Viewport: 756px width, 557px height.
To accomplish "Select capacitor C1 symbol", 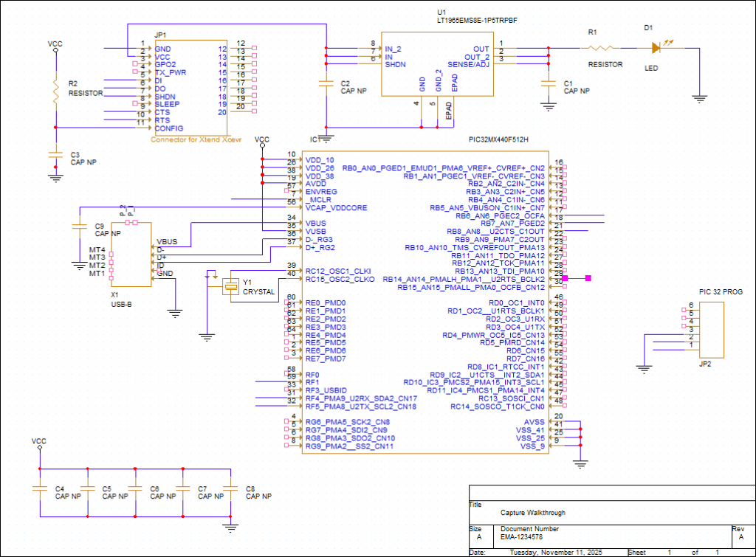I will pos(547,83).
